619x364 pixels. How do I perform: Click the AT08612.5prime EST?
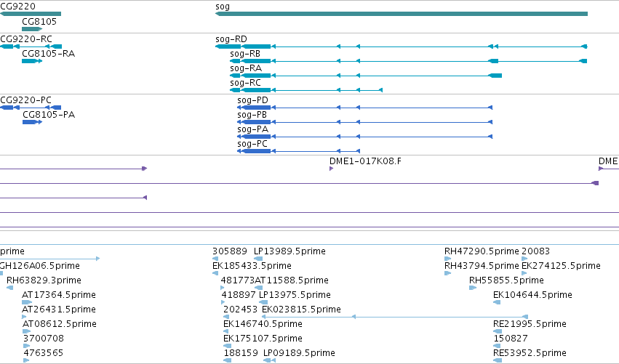pos(60,324)
